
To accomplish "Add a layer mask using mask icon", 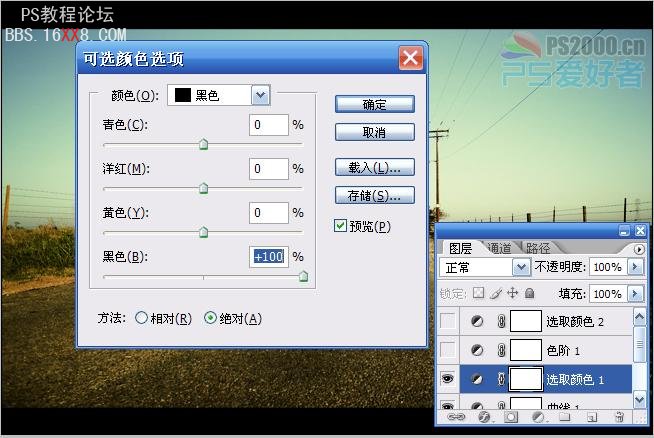I will tap(511, 416).
